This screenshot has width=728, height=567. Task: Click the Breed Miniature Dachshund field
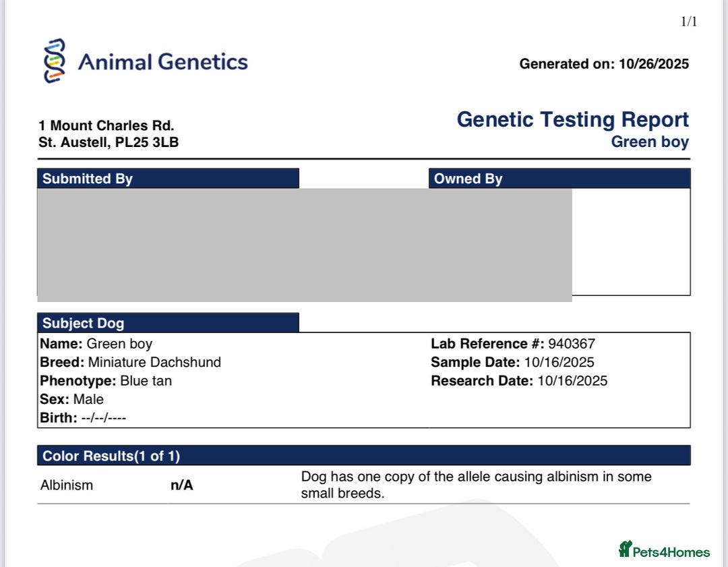pos(131,362)
